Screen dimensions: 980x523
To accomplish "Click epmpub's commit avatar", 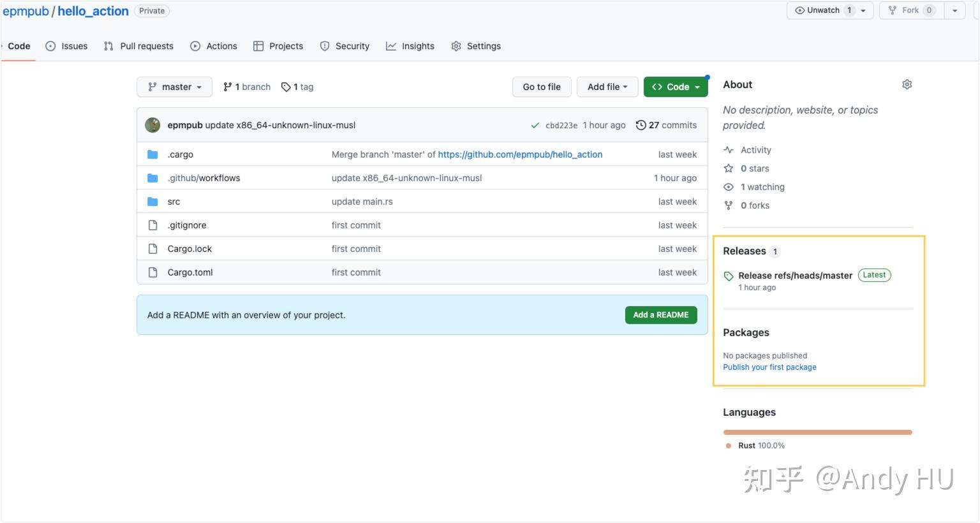I will [152, 125].
